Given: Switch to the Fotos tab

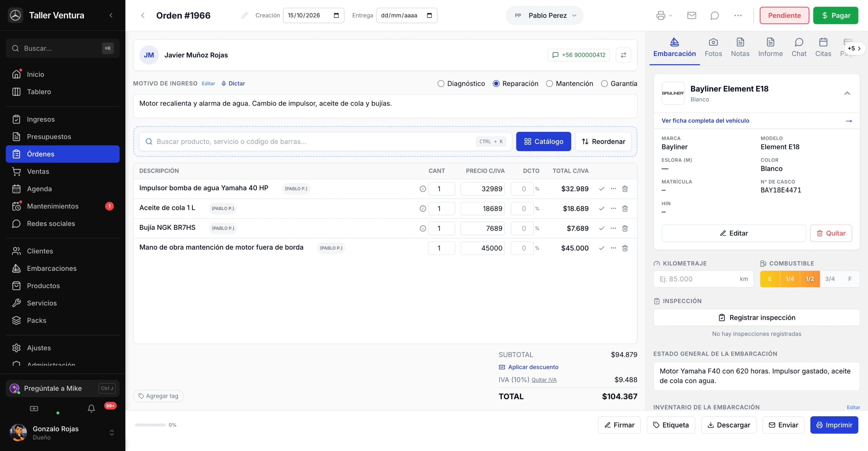Looking at the screenshot, I should (713, 48).
